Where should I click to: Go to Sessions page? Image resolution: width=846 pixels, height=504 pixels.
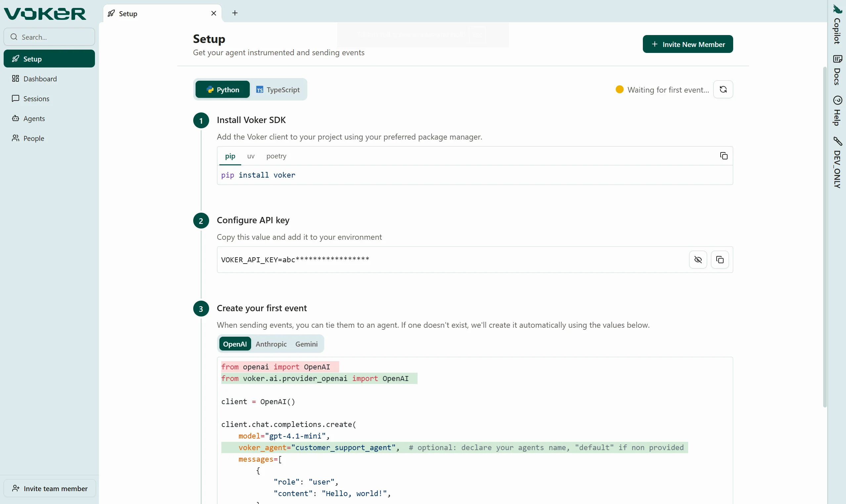(49, 99)
